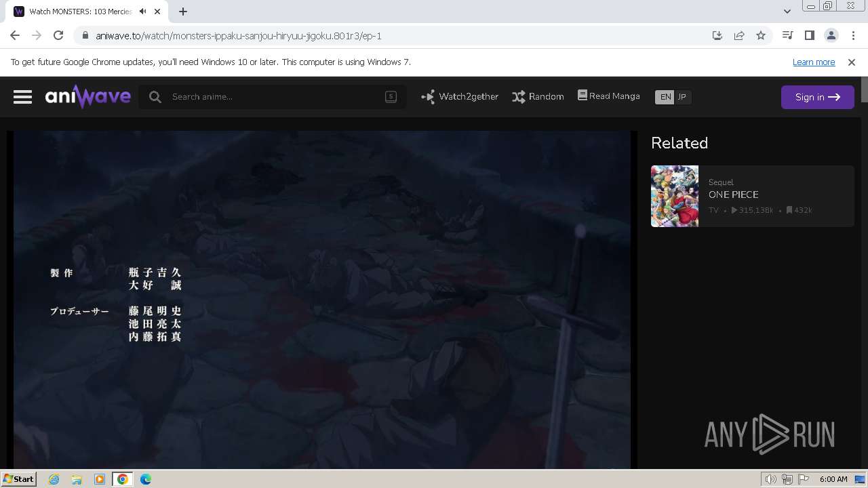Open File Explorer from taskbar

coord(77,479)
